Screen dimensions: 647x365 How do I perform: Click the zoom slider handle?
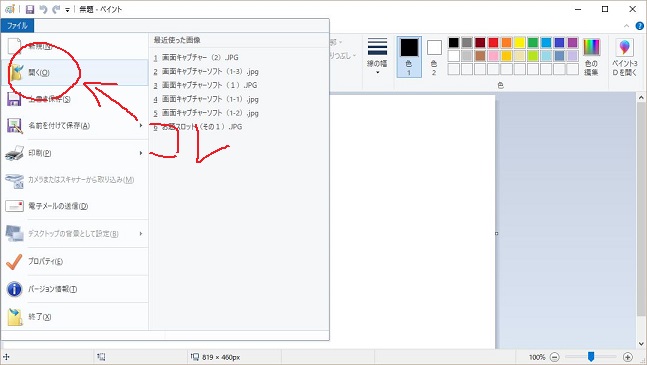(591, 356)
